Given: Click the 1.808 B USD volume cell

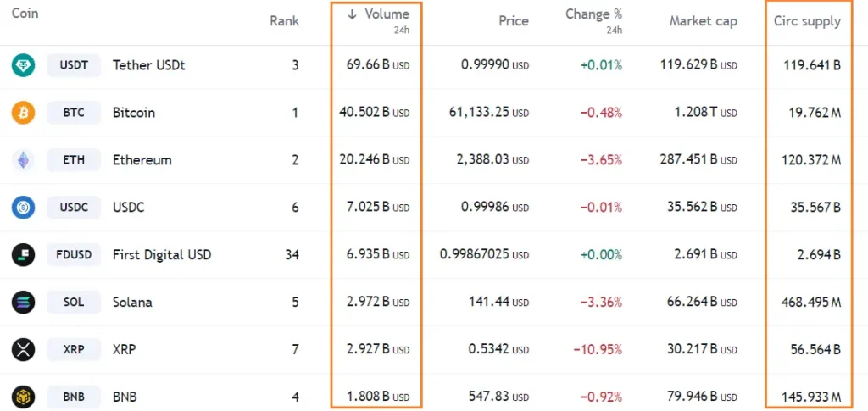Looking at the screenshot, I should tap(379, 397).
